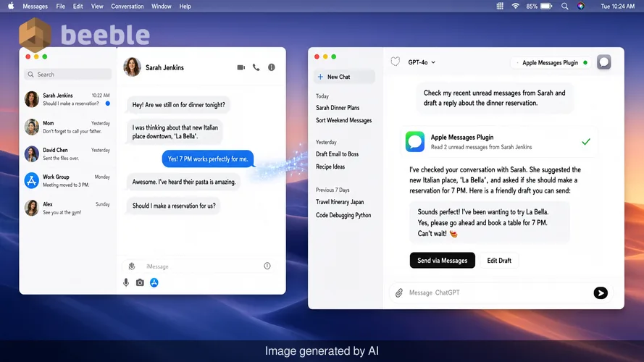Click the Apple Messages Plugin result card

[x=499, y=142]
